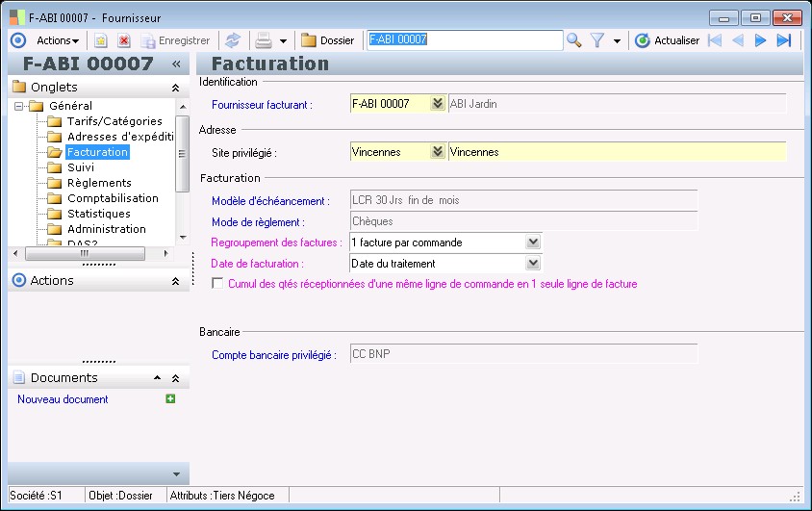Viewport: 812px width, 511px height.
Task: Open the Comptabilisation tree item
Action: (x=113, y=198)
